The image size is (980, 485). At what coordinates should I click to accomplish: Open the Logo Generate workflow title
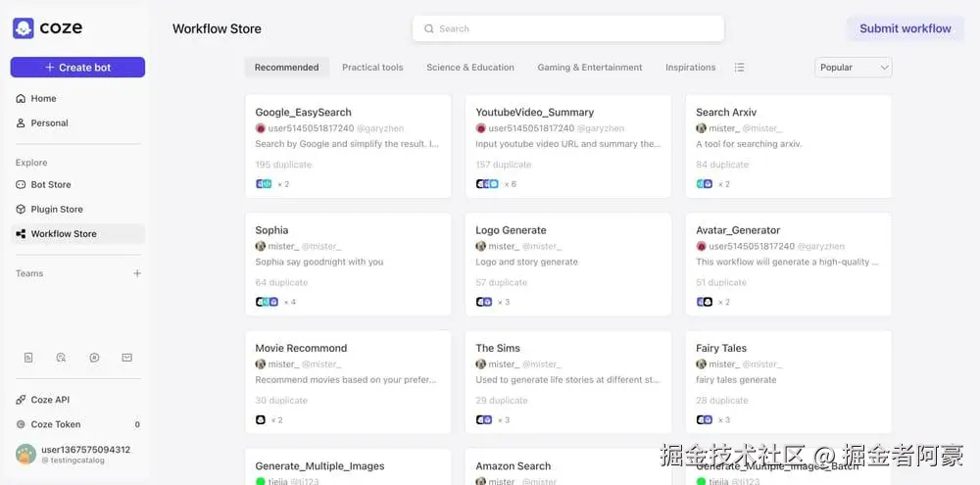511,230
